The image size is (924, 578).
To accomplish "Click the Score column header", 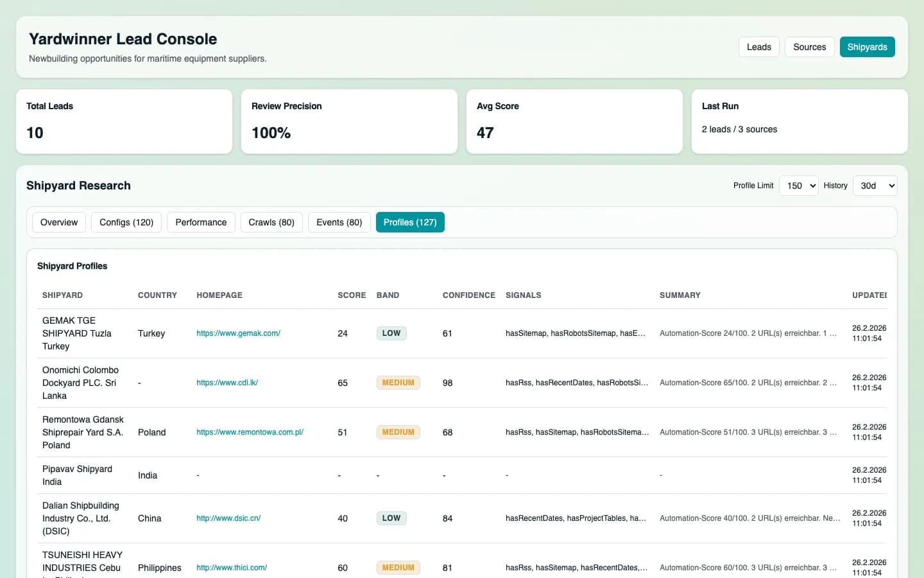I will coord(352,295).
